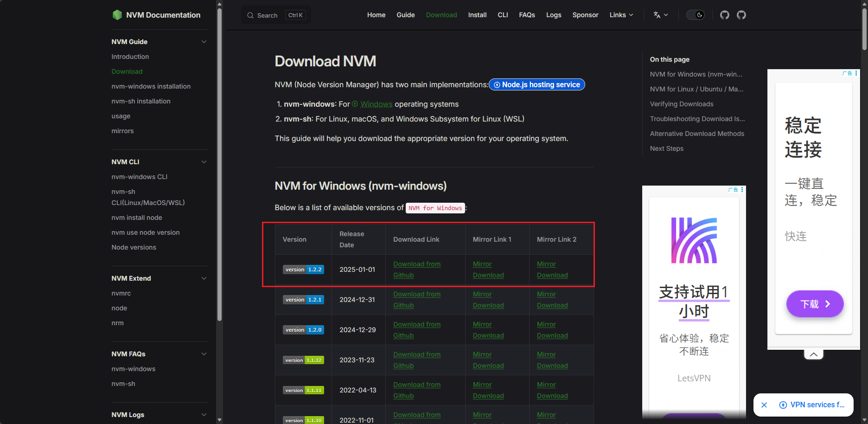868x424 pixels.
Task: Click the search magnifier icon
Action: [250, 15]
